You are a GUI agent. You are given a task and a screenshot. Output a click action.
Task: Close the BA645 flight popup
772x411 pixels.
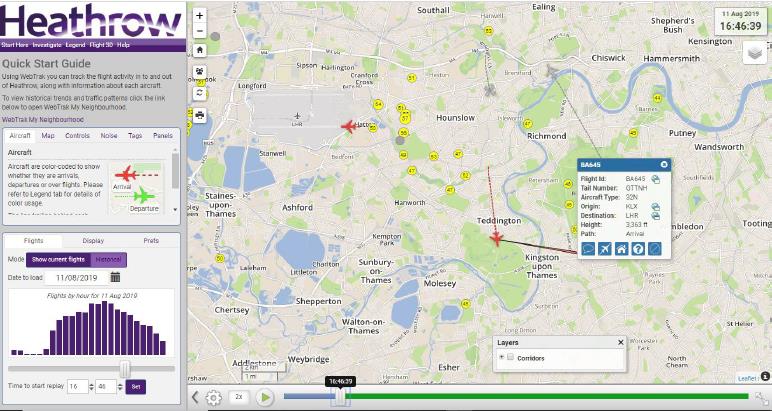pyautogui.click(x=664, y=164)
